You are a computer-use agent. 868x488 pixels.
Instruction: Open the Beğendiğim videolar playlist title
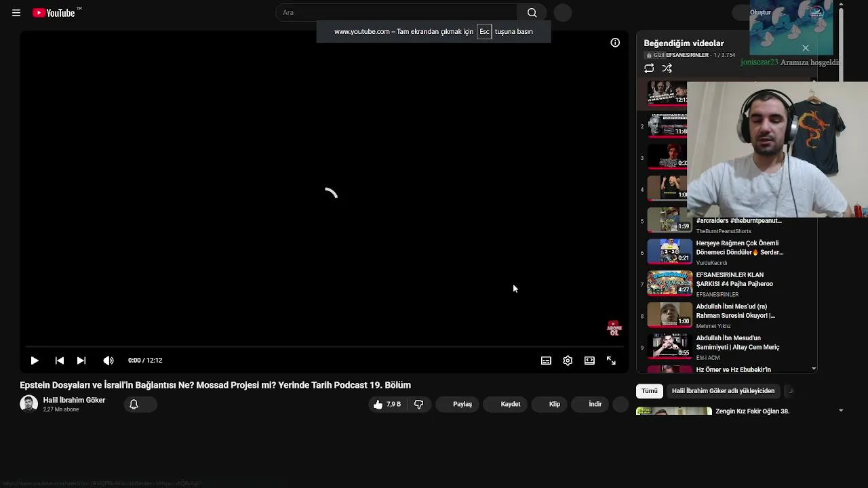tap(684, 43)
